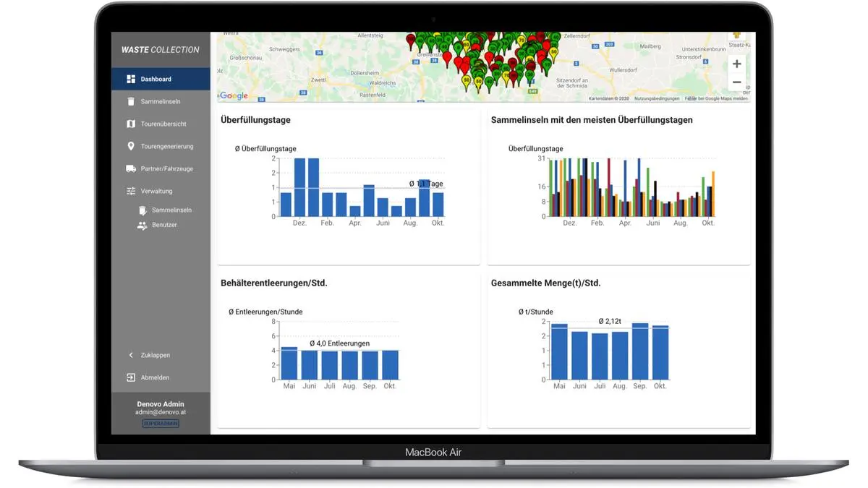Image resolution: width=868 pixels, height=488 pixels.
Task: Open the Sammelinseln submenu under Verwaltung
Action: (171, 210)
